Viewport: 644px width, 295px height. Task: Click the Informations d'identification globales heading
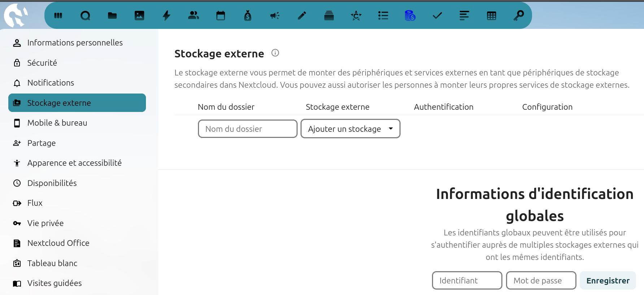click(535, 205)
